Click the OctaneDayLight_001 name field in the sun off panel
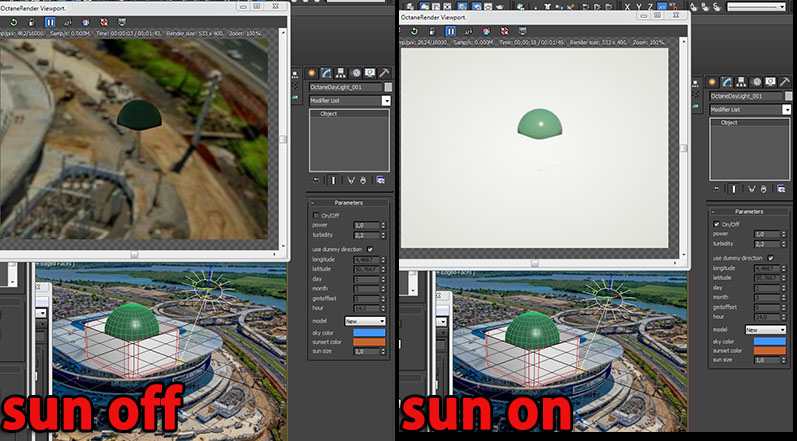Image resolution: width=797 pixels, height=441 pixels. (x=346, y=87)
